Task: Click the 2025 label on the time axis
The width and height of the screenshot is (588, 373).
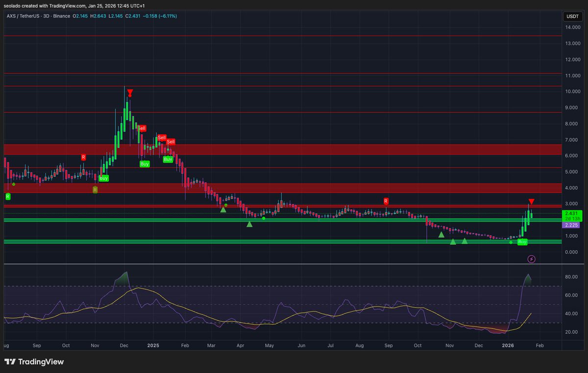Action: 154,345
